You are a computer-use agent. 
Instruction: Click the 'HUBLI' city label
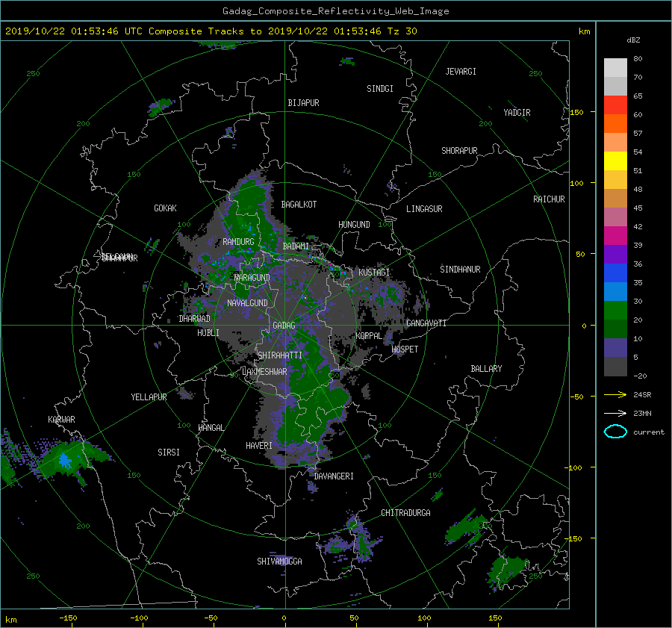208,333
